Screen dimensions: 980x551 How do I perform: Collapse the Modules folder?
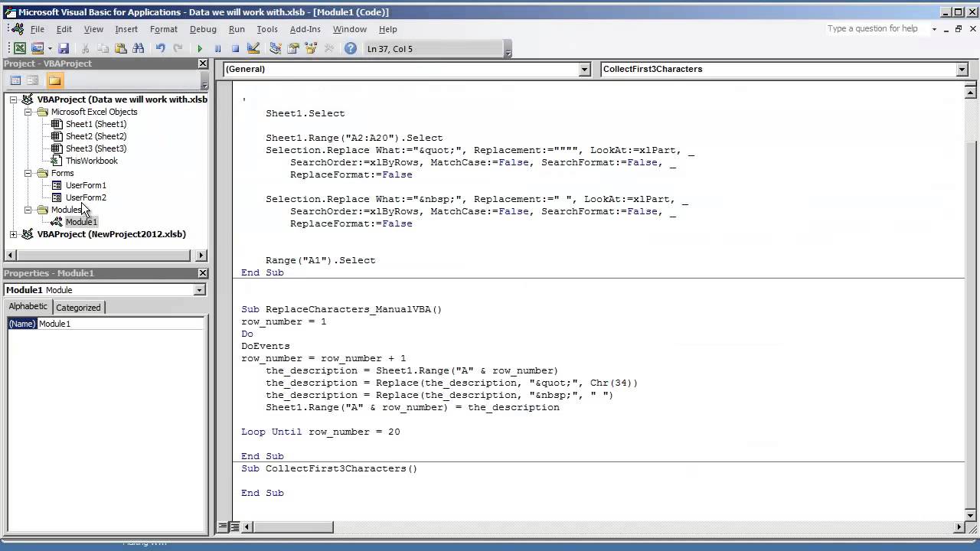(28, 210)
